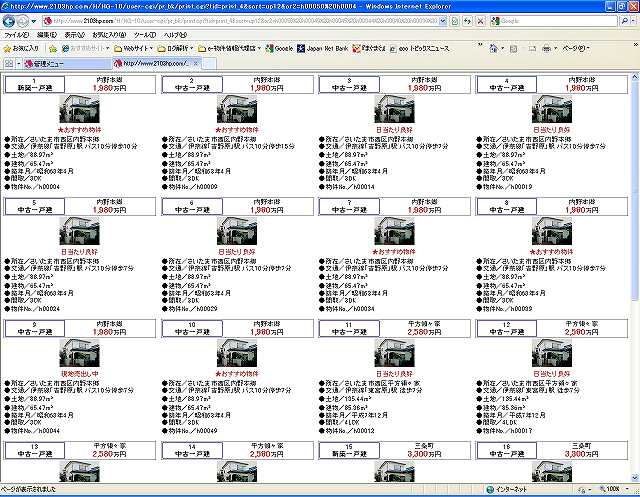Click house photo of listing 12

[552, 353]
